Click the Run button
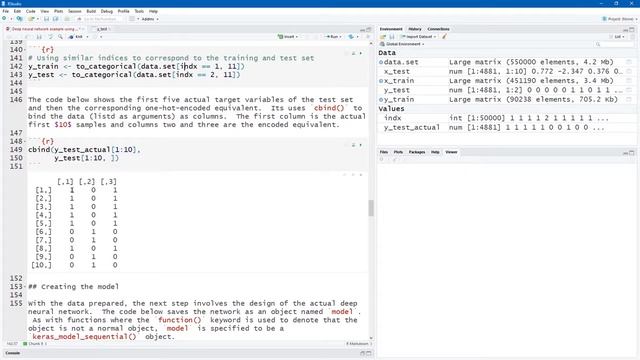The height and width of the screenshot is (360, 640). point(332,37)
